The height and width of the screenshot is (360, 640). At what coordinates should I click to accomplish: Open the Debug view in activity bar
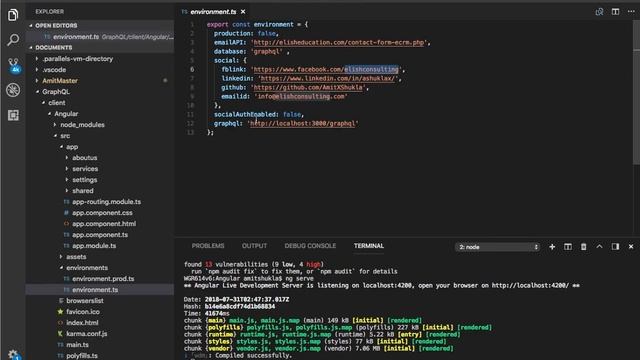(x=13, y=90)
